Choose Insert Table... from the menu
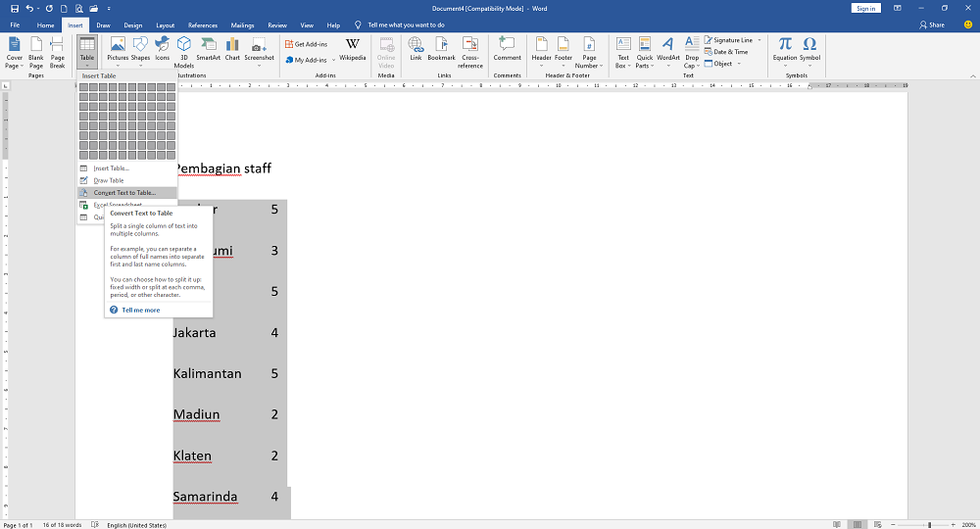This screenshot has width=980, height=529. (126, 168)
